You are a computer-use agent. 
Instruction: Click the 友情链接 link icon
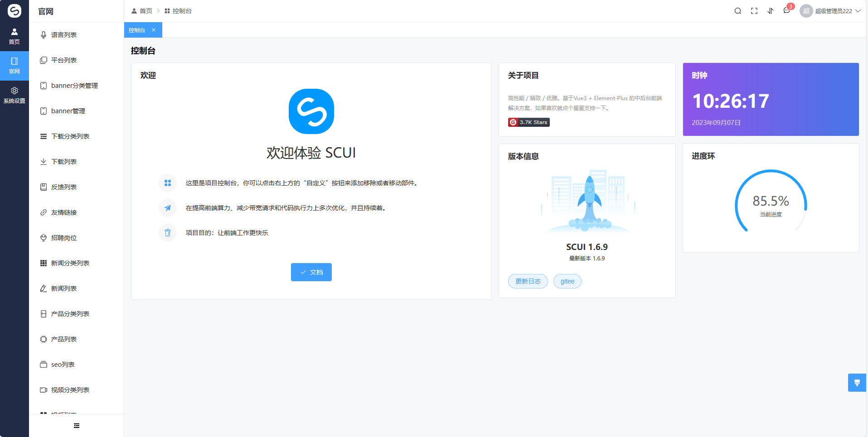(x=44, y=212)
